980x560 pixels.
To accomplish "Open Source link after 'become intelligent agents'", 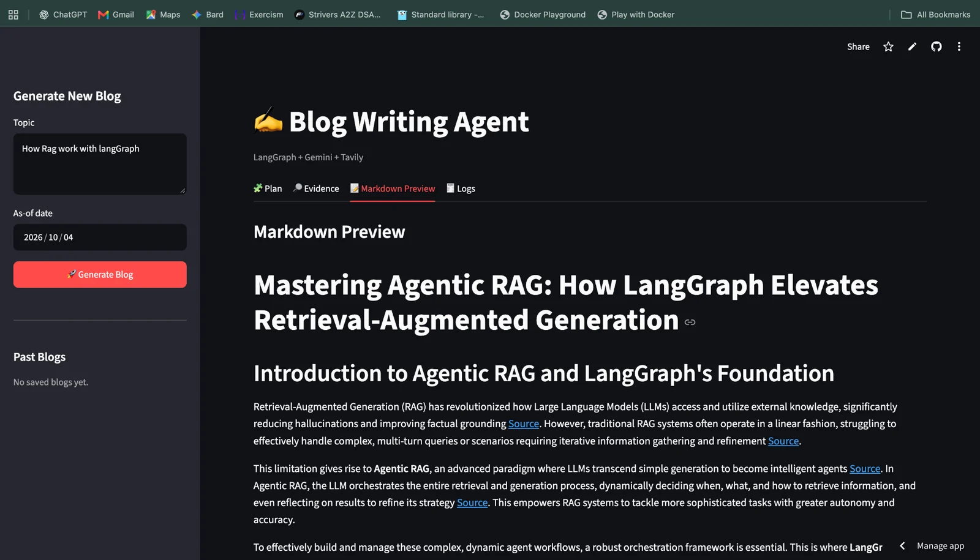I will (865, 468).
